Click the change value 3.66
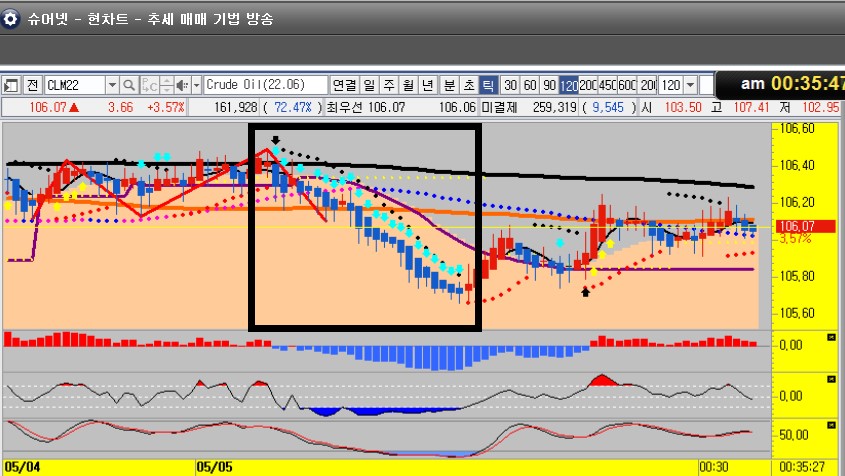The height and width of the screenshot is (476, 845). pos(120,107)
